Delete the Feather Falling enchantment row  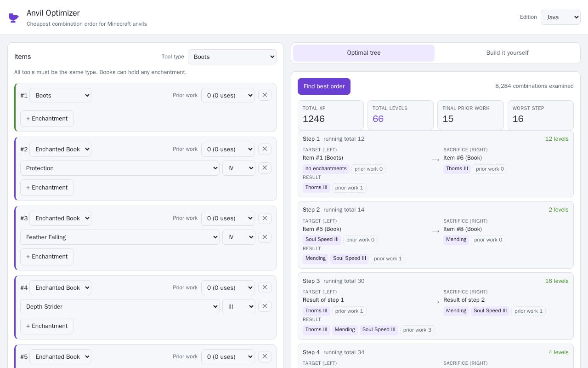(x=265, y=237)
